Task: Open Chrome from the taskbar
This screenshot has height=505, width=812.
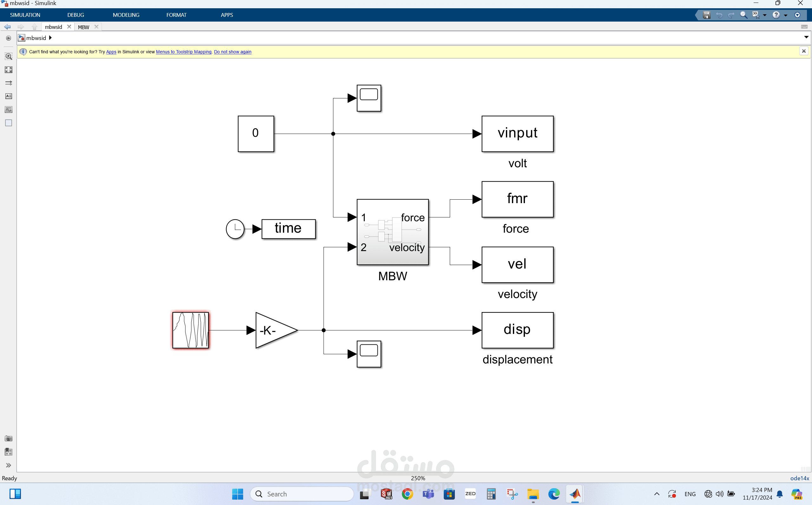Action: click(407, 494)
